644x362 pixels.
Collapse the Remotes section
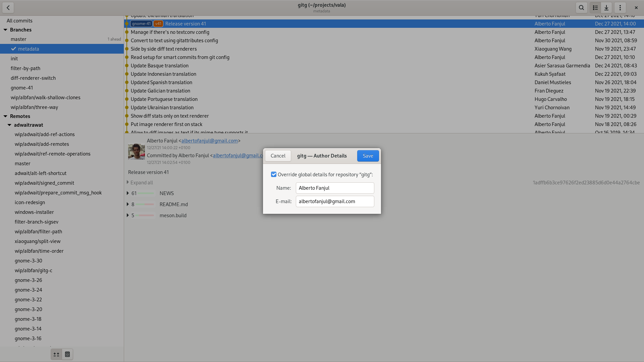pos(5,116)
